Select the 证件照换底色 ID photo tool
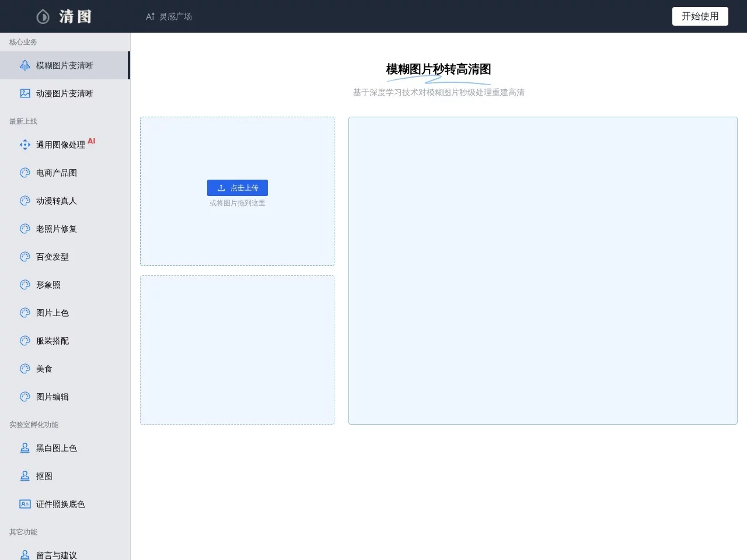The image size is (747, 560). (60, 504)
